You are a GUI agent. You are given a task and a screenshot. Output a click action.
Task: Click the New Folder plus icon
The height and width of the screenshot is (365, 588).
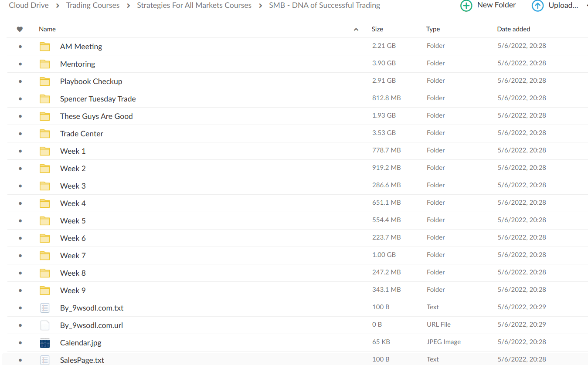coord(466,6)
